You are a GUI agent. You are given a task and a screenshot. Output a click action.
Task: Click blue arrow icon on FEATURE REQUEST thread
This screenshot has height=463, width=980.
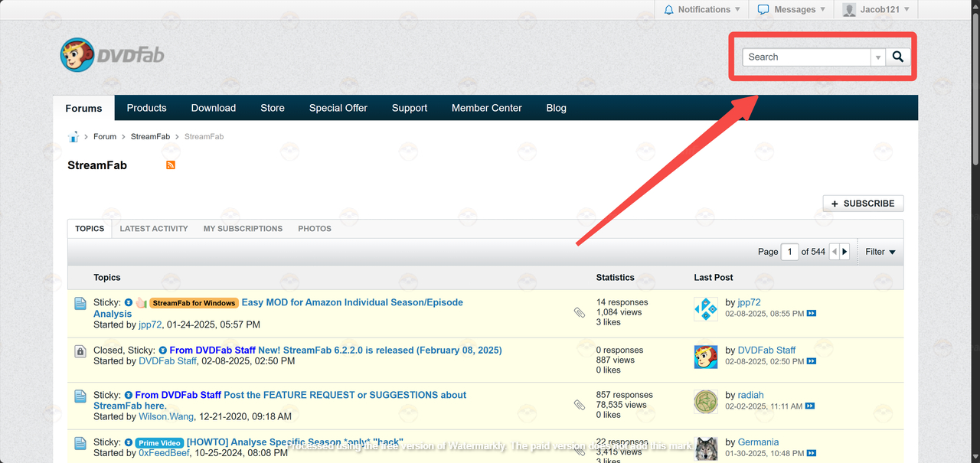point(129,396)
